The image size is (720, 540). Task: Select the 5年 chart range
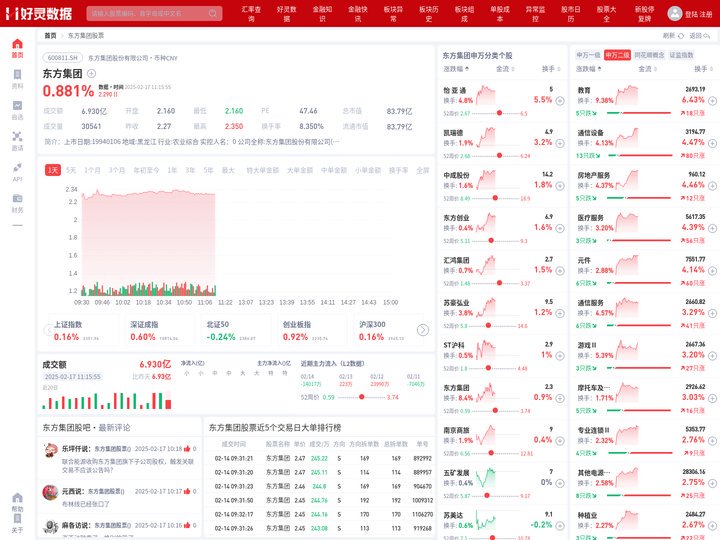pyautogui.click(x=208, y=170)
